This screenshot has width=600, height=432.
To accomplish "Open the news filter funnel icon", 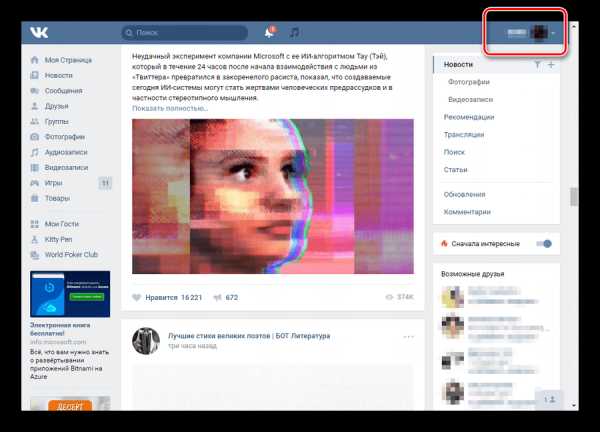I will [x=537, y=65].
